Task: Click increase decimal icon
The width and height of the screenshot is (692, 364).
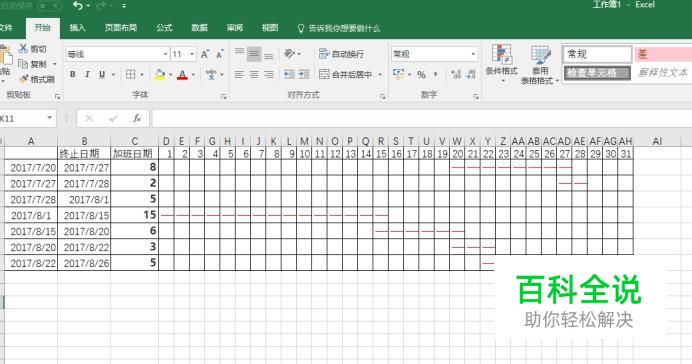Action: click(456, 74)
